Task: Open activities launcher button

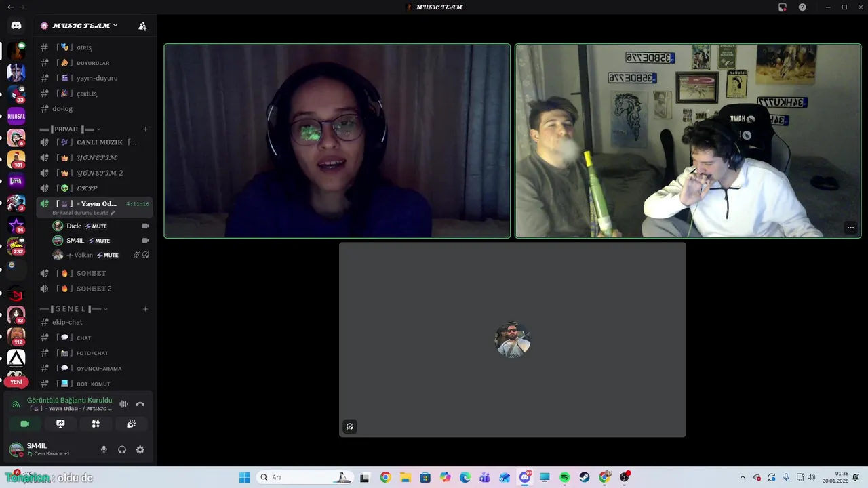Action: click(96, 424)
